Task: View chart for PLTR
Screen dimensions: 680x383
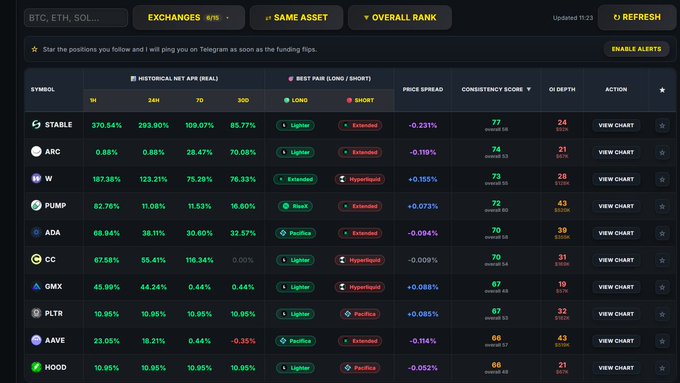Action: 616,314
